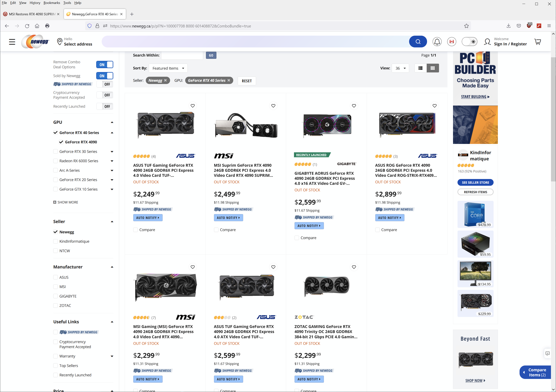Check Compare for the MSI Suprim card

(216, 230)
